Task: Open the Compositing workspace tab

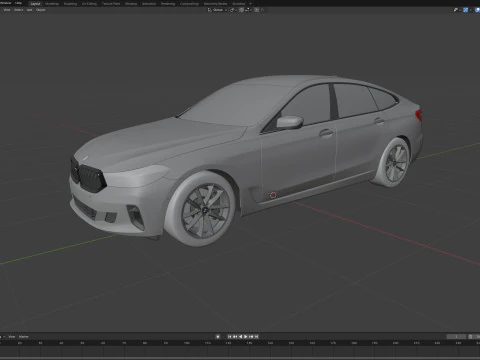Action: tap(189, 4)
